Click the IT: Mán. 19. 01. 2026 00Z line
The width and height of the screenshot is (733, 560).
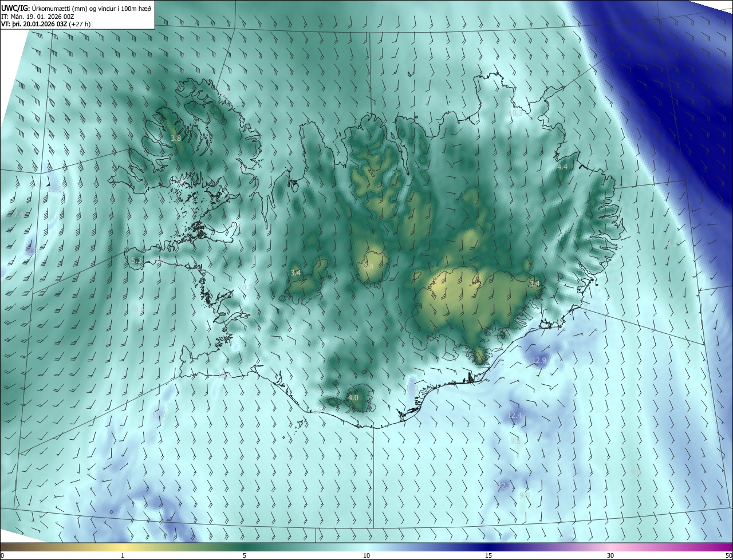(x=37, y=16)
